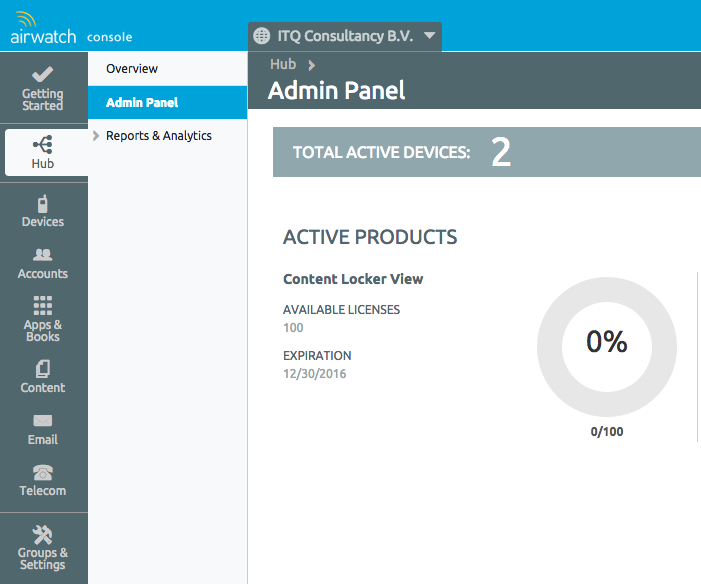Open Getting Started checkmark icon
Screen dimensions: 701x584
coord(43,75)
